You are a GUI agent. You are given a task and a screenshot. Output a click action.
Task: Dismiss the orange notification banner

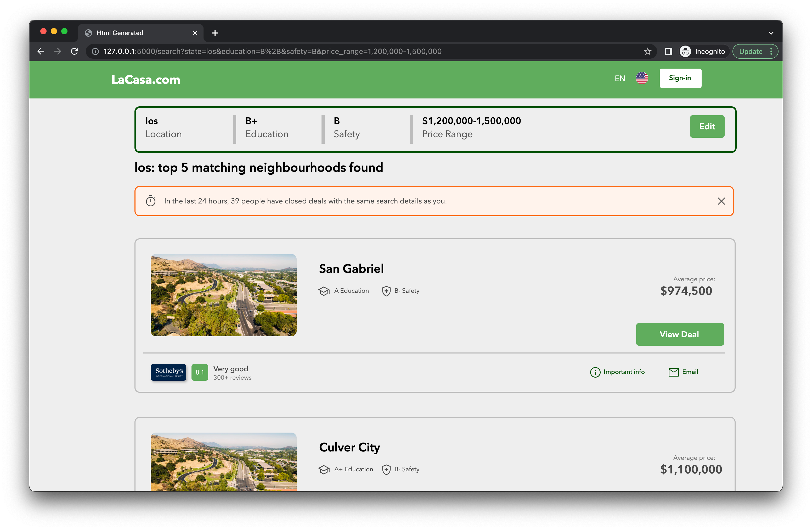[x=721, y=201]
